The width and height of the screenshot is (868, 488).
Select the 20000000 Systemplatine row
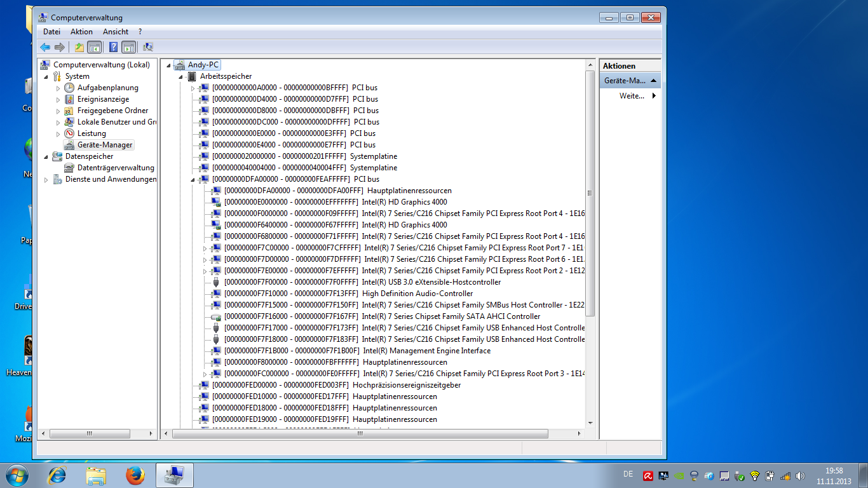[x=304, y=156]
